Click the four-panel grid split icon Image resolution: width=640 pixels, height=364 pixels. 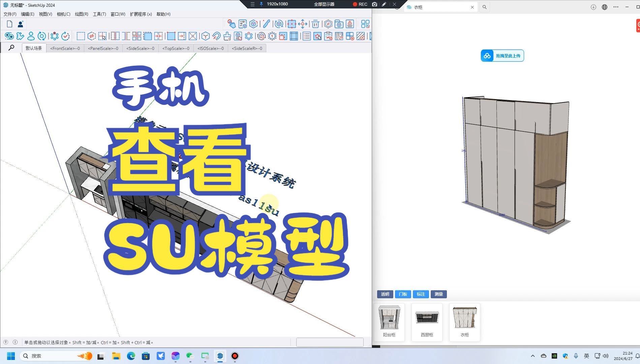(x=137, y=36)
